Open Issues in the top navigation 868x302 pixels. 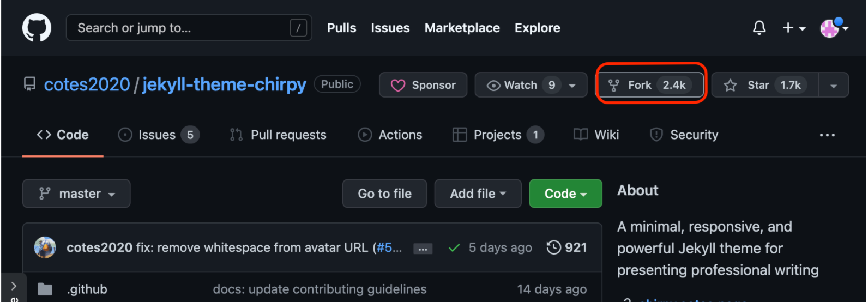(x=390, y=28)
